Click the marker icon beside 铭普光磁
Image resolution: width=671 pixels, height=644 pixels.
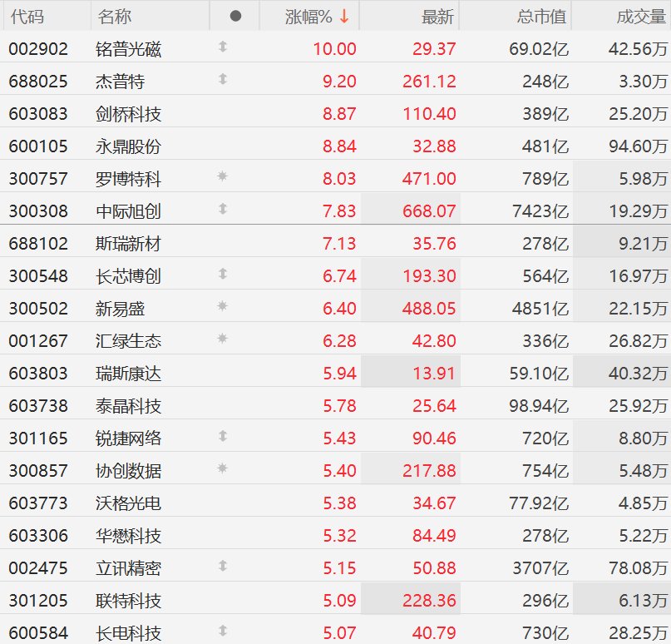tap(223, 47)
